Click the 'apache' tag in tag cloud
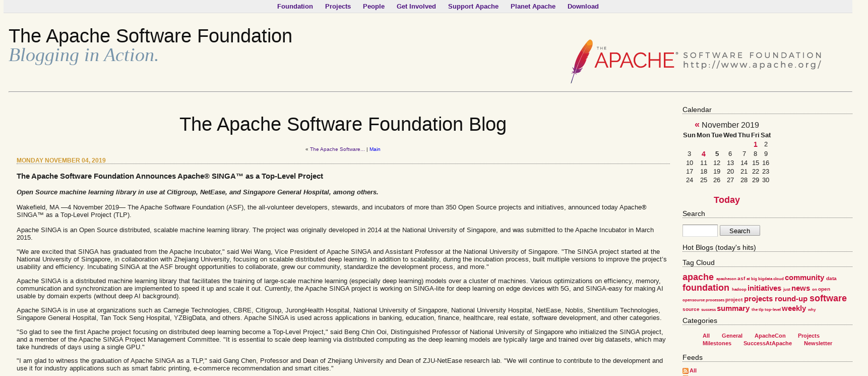 [698, 277]
